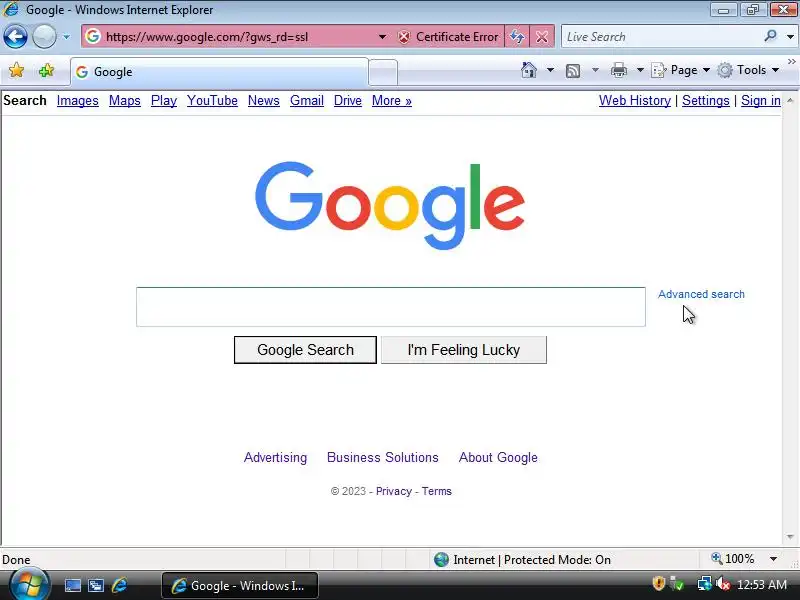Image resolution: width=800 pixels, height=600 pixels.
Task: Click the page scrollbar down arrow
Action: coord(790,537)
